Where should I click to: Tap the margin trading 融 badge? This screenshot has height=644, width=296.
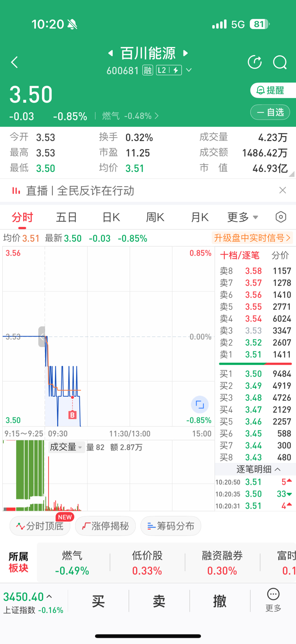pyautogui.click(x=148, y=70)
